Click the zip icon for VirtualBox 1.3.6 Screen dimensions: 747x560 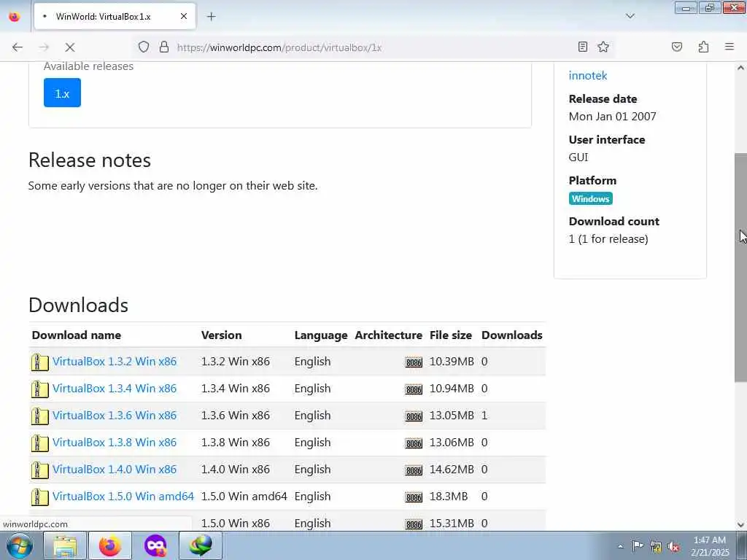pyautogui.click(x=40, y=416)
